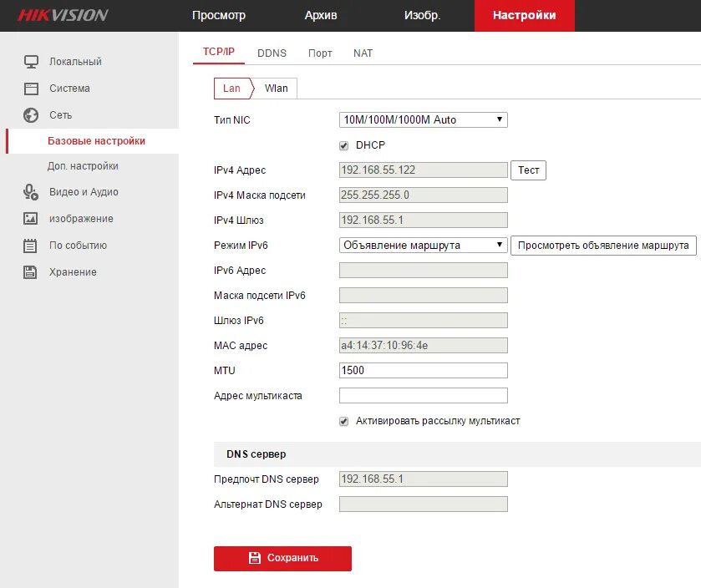Click the IPv4 Шлюз field
Viewport: 701px width, 588px height.
tap(424, 220)
